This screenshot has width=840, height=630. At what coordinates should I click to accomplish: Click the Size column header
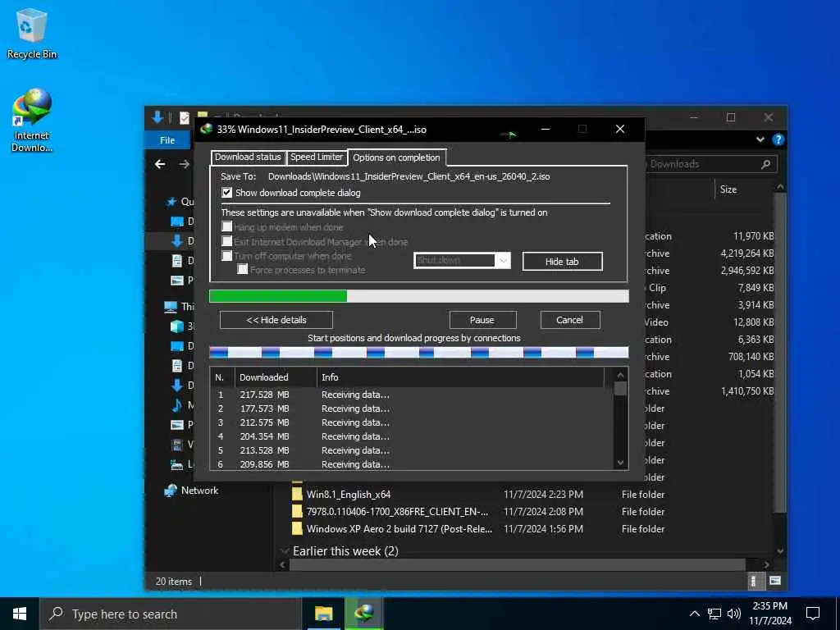pos(728,189)
